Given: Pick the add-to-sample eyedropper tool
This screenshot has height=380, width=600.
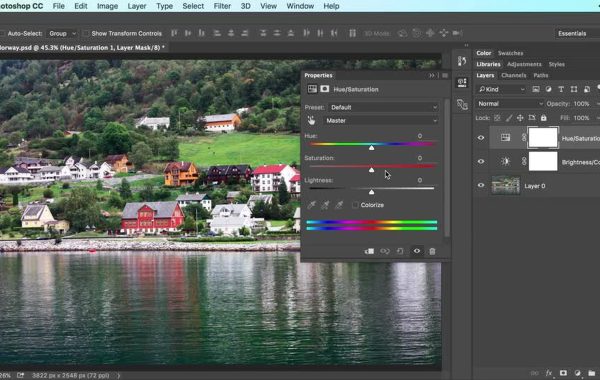Looking at the screenshot, I should (325, 205).
